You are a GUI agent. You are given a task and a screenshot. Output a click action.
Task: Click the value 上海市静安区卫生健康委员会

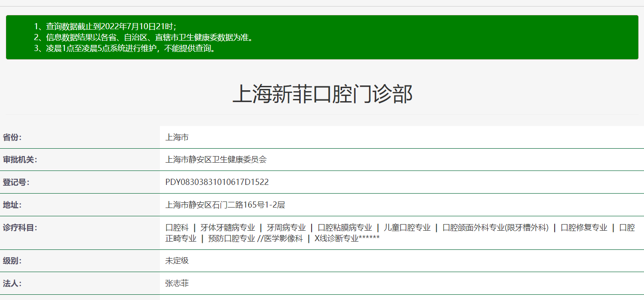(216, 160)
